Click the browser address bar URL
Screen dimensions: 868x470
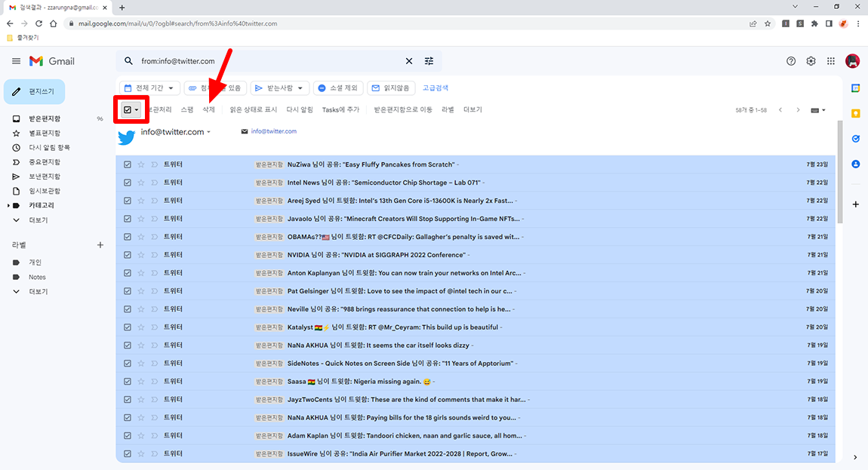coord(177,23)
